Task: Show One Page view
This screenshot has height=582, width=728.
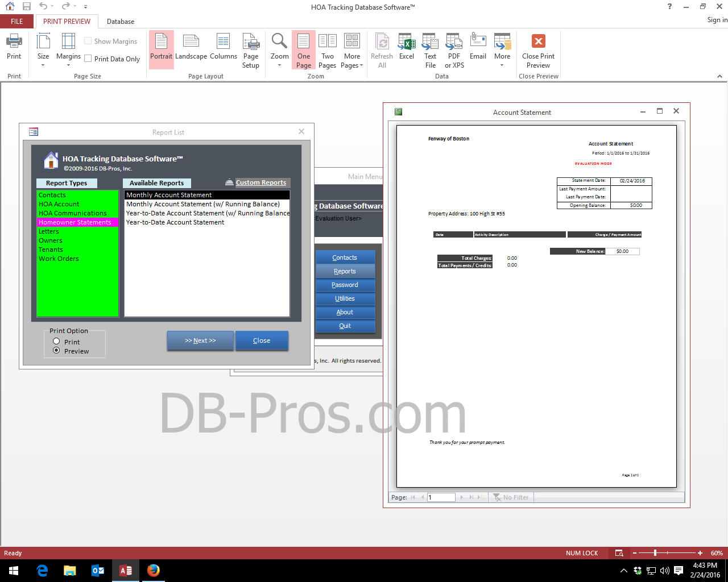Action: coord(304,50)
